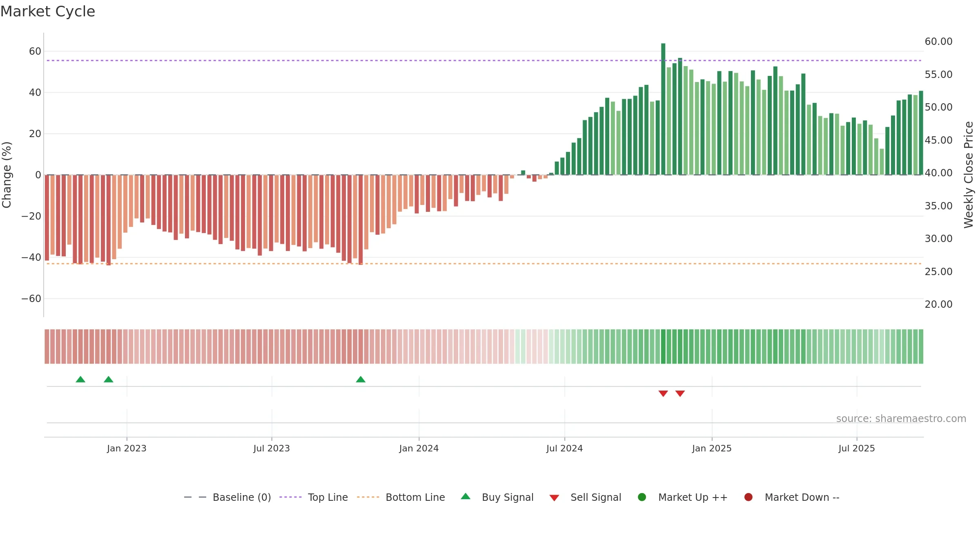Click the 55.00 price tick label

click(x=938, y=75)
